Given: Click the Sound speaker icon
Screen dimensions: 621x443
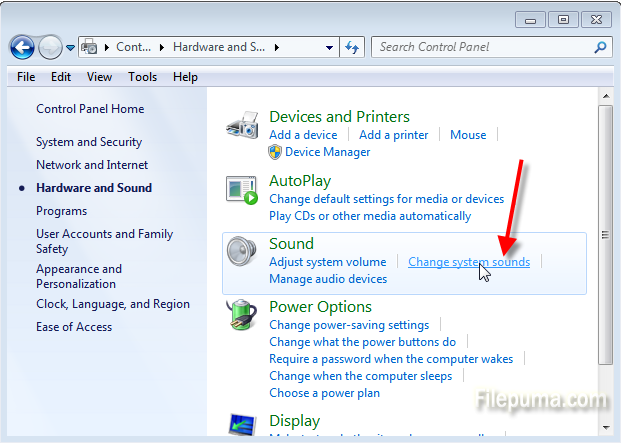Looking at the screenshot, I should tap(242, 254).
